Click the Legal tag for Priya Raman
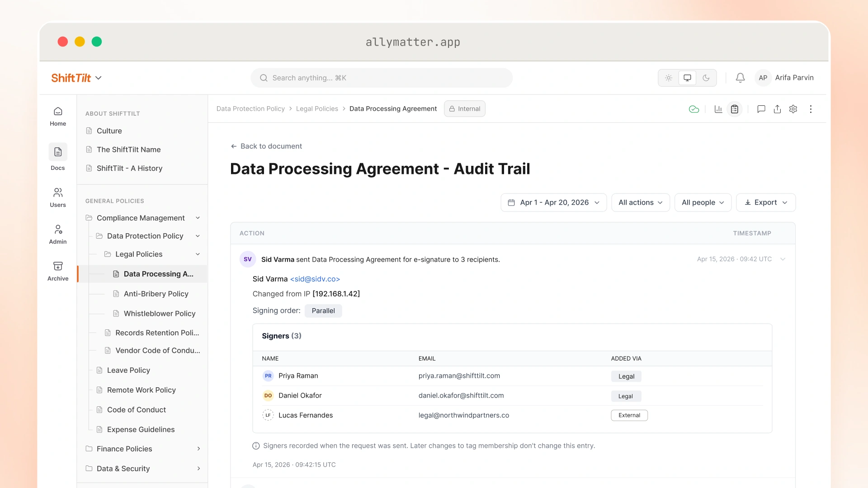 pos(626,376)
